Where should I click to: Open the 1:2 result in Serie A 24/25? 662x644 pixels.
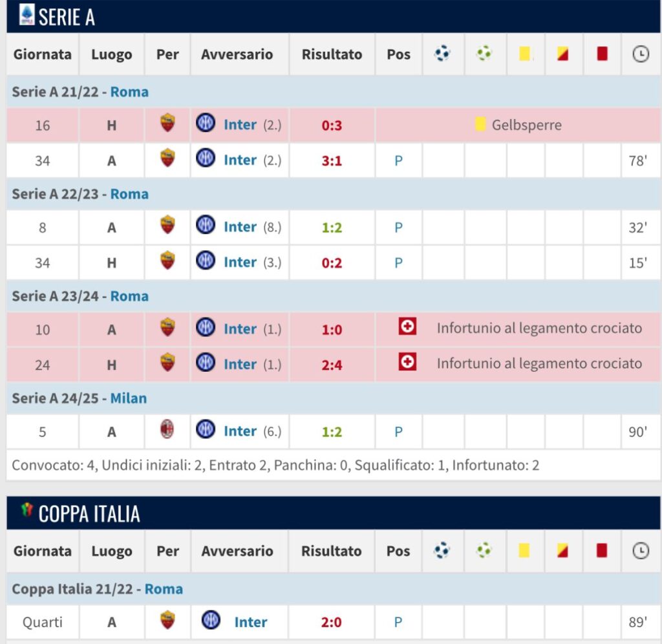(332, 431)
